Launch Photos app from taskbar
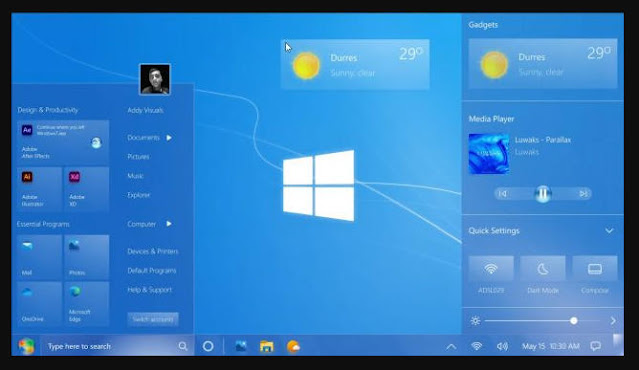The height and width of the screenshot is (370, 639). point(241,346)
